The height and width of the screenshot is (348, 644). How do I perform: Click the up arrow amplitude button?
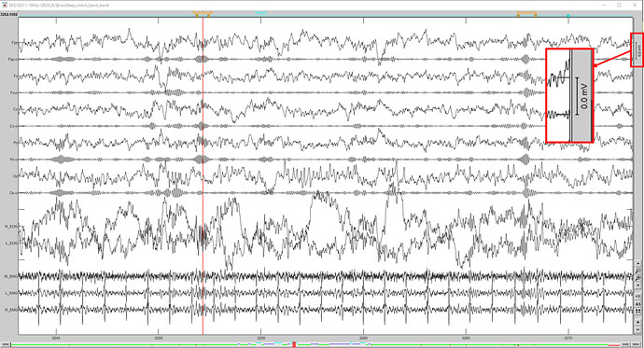coord(637,263)
